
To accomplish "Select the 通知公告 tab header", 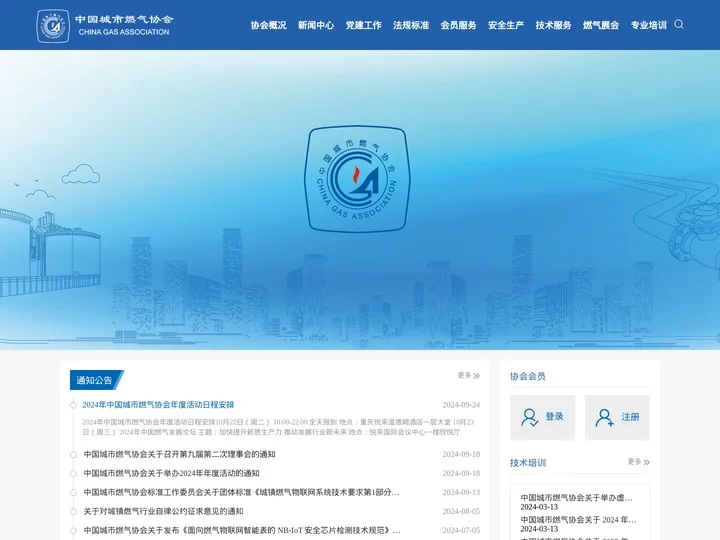I will [96, 380].
